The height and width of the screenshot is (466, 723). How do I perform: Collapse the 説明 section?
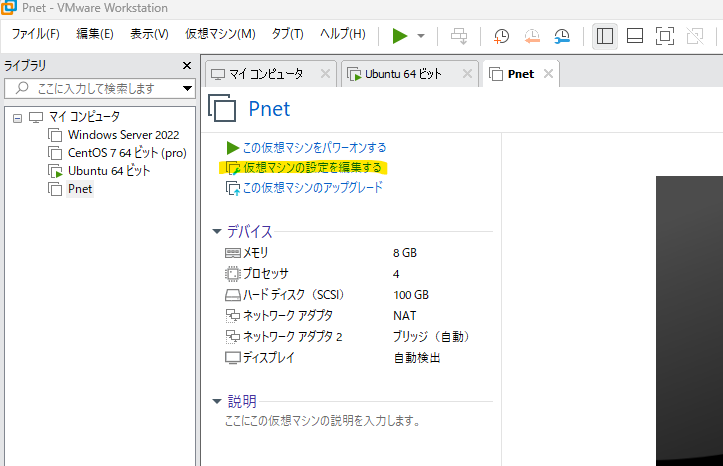(x=217, y=401)
